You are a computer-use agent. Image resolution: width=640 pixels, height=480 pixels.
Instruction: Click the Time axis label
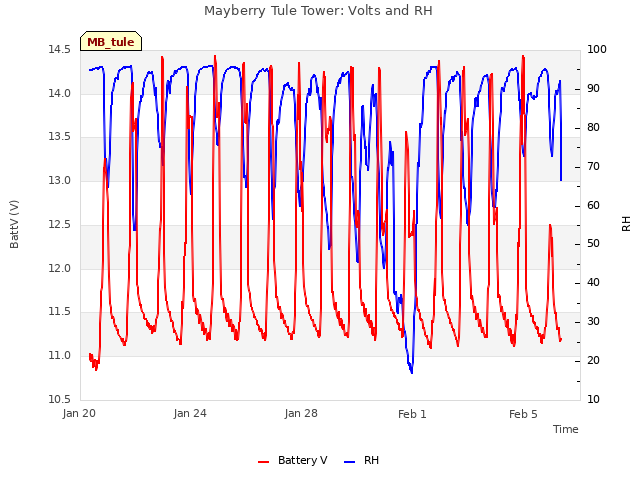[566, 429]
